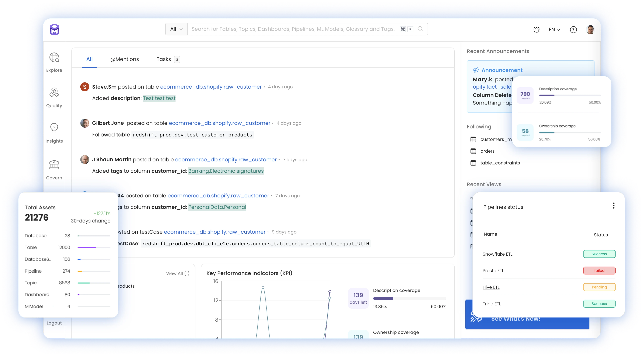
Task: Open Pipelines status three-dot menu
Action: (613, 205)
